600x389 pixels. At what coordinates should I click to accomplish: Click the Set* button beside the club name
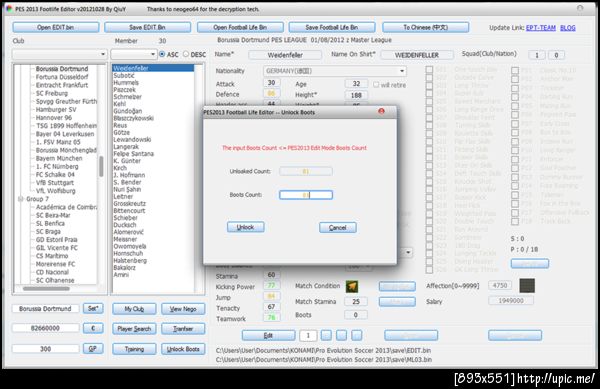pyautogui.click(x=93, y=308)
